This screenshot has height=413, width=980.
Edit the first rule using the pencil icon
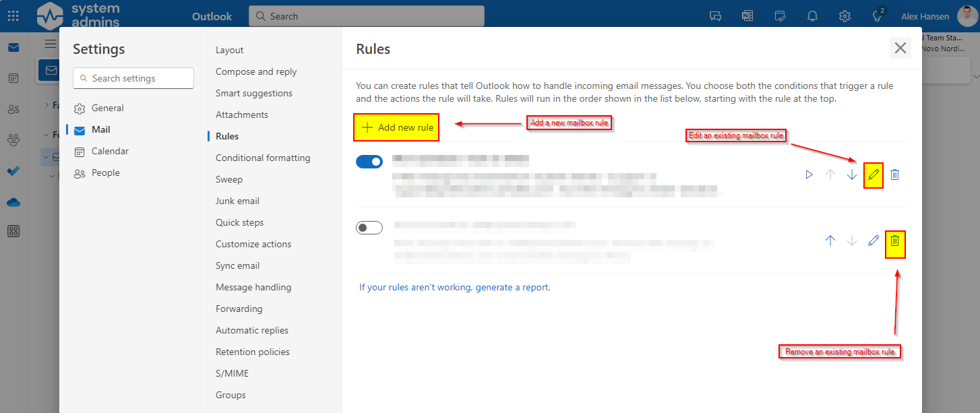[x=873, y=174]
